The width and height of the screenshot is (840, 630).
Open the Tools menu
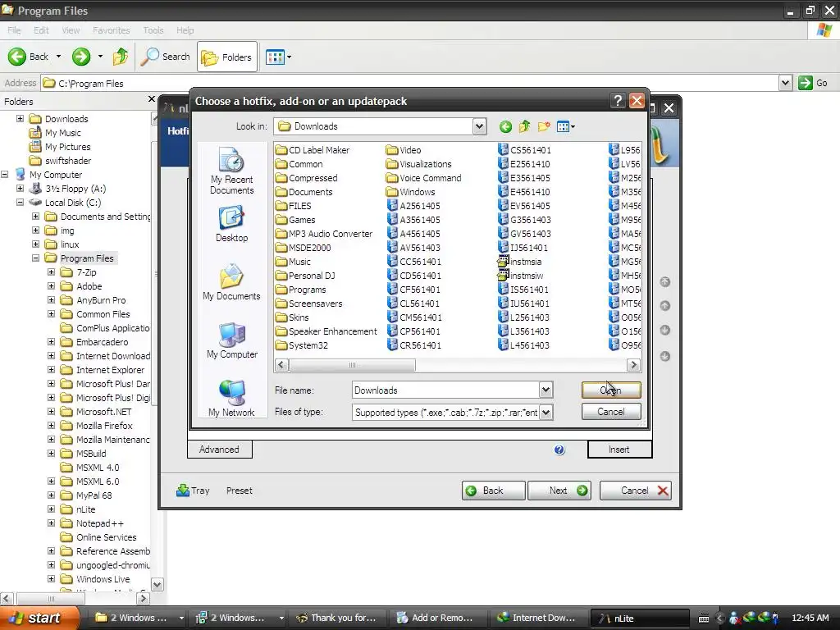pos(153,30)
